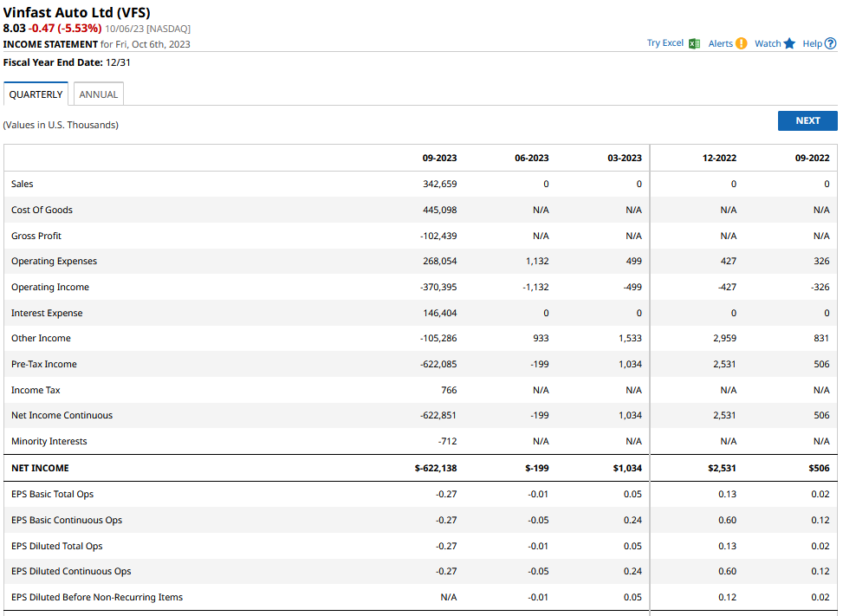Select the NET INCOME row label
Viewport: 843px width, 616px height.
pyautogui.click(x=39, y=468)
